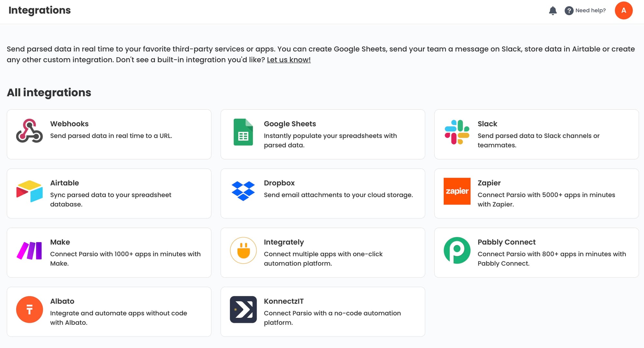Viewport: 644px width, 348px height.
Task: Select the Webhooks integration title
Action: pos(69,124)
